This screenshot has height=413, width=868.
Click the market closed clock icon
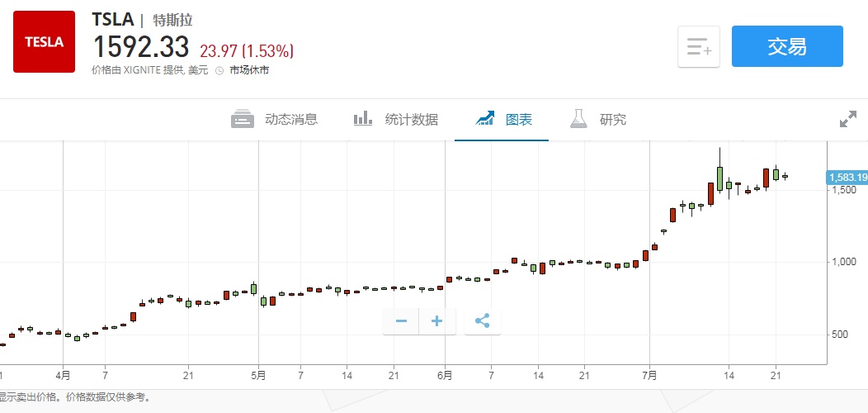coord(219,71)
